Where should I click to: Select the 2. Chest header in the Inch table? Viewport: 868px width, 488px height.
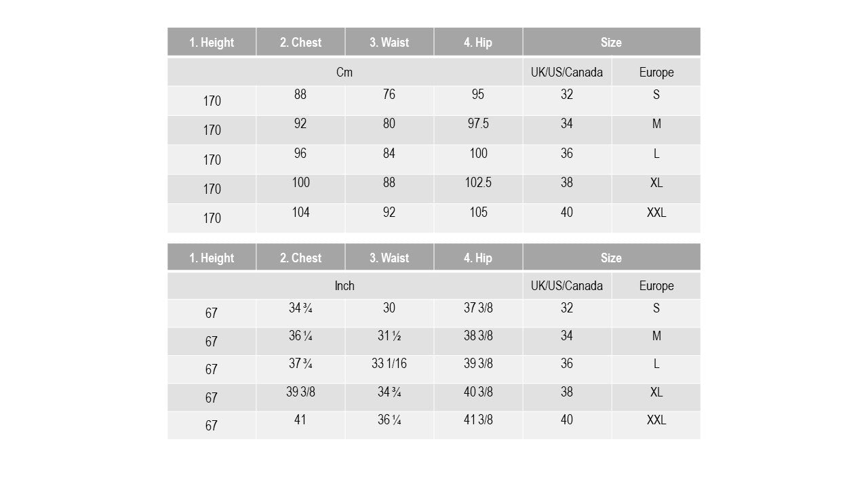[300, 258]
